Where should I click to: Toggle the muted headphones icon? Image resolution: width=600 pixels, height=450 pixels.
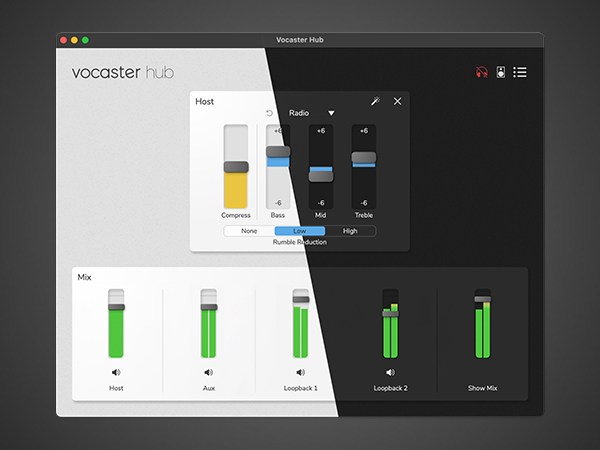coord(482,72)
